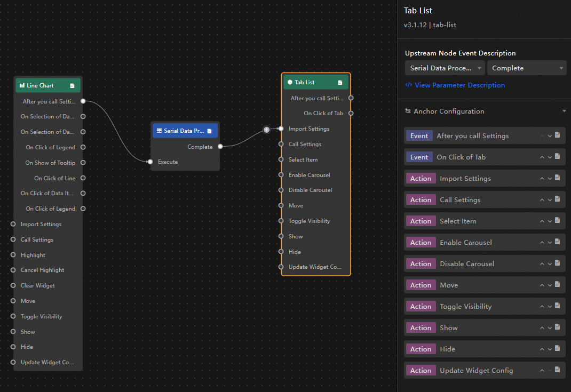This screenshot has width=571, height=392.
Task: Click the chart icon on Line Chart node
Action: click(x=22, y=85)
